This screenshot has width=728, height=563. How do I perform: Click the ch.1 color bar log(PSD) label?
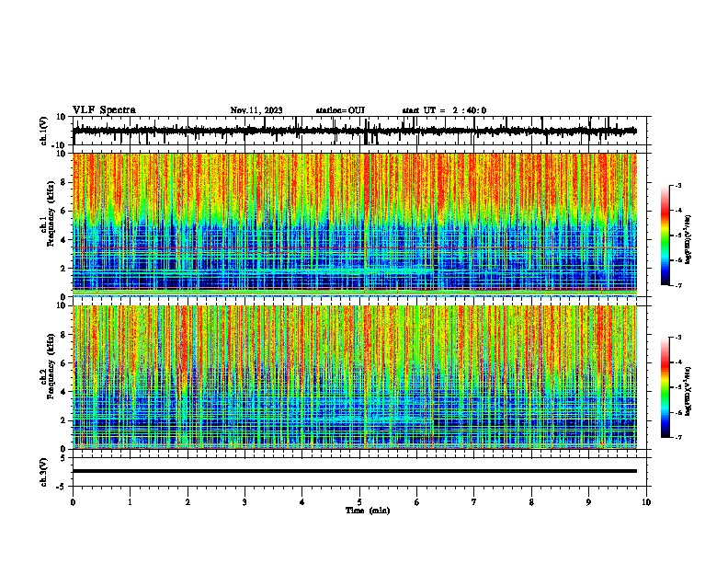pos(688,239)
